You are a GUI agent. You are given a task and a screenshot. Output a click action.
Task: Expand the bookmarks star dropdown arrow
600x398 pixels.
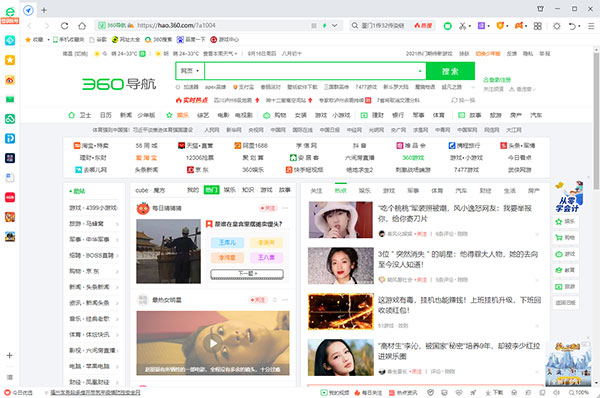pyautogui.click(x=48, y=39)
